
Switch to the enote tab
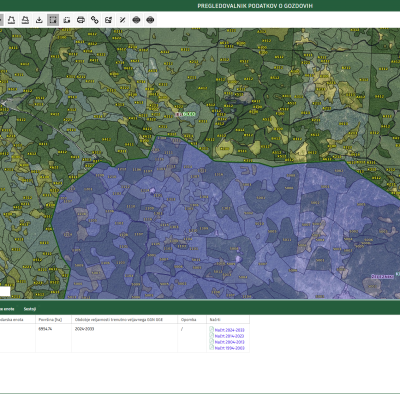(x=7, y=309)
